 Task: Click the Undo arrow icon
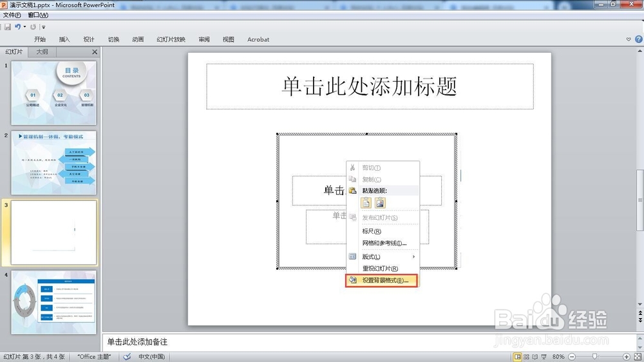point(17,26)
